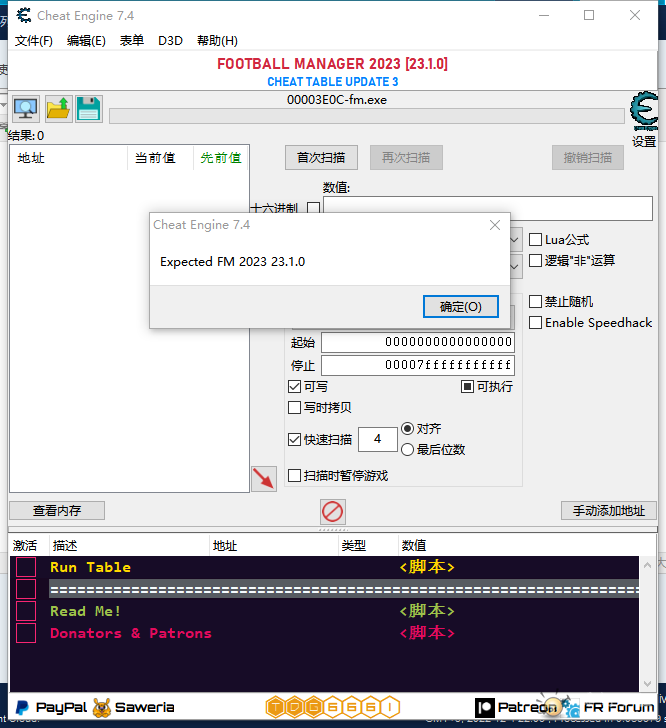Select the Read Me! row
666x728 pixels.
click(x=325, y=611)
